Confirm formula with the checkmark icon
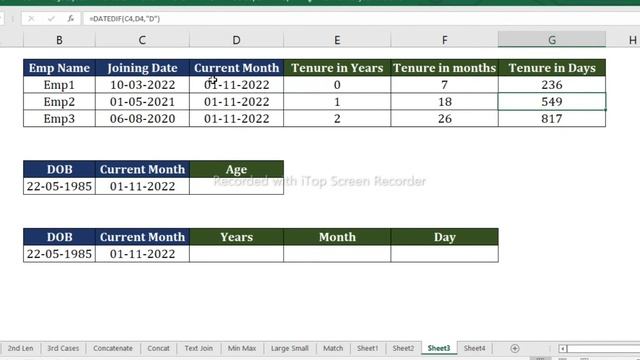640x360 pixels. tap(51, 19)
